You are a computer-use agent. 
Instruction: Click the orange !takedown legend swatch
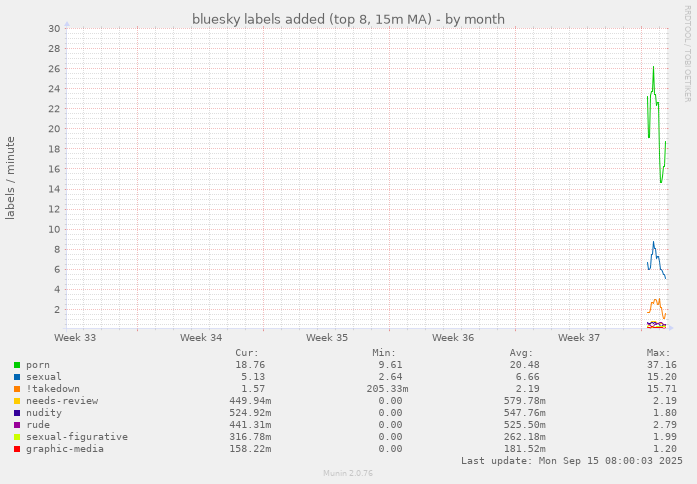tap(17, 389)
